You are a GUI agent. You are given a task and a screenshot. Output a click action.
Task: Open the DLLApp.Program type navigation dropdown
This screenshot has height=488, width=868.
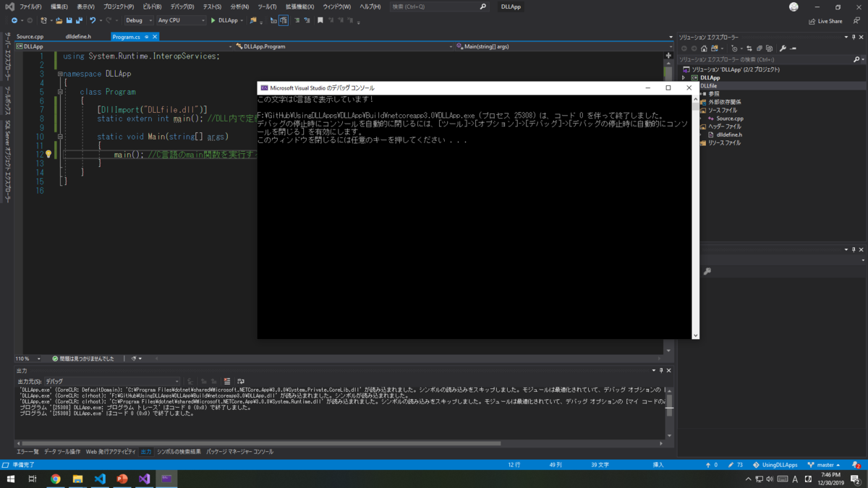tap(345, 46)
